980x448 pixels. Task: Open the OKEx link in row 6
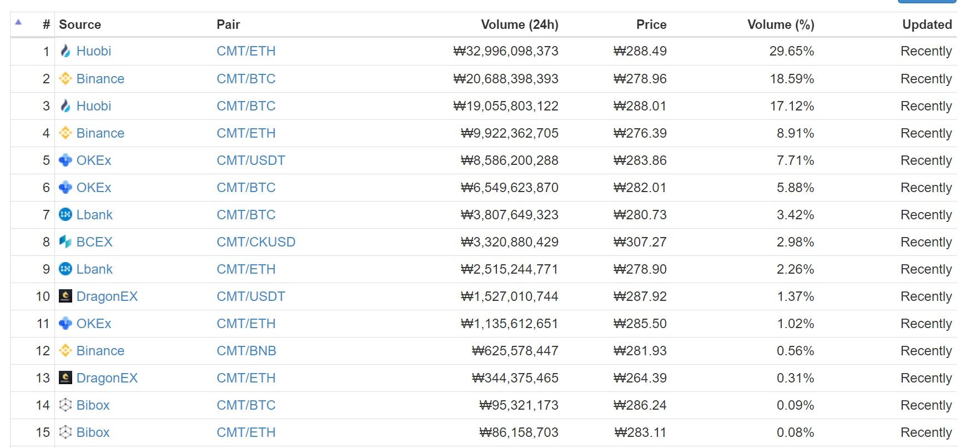[94, 187]
